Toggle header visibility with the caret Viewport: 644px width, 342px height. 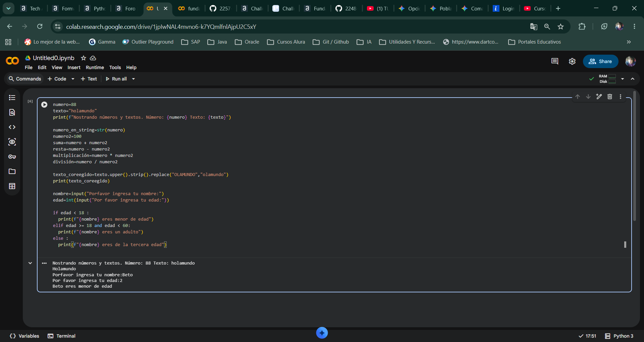tap(633, 79)
